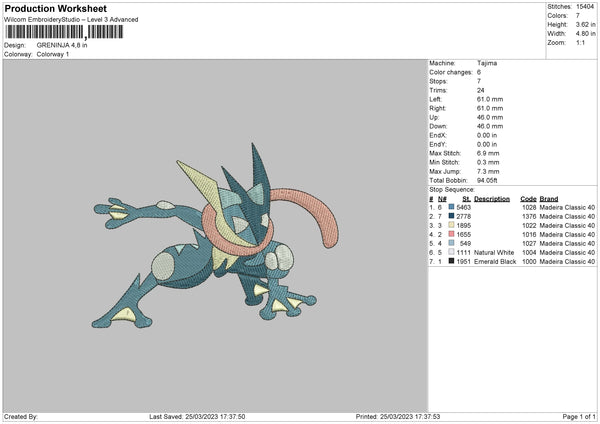Viewport: 600px width, 424px height.
Task: Click the 'Printed: 25/03/2023 17:37:53' text
Action: point(398,417)
